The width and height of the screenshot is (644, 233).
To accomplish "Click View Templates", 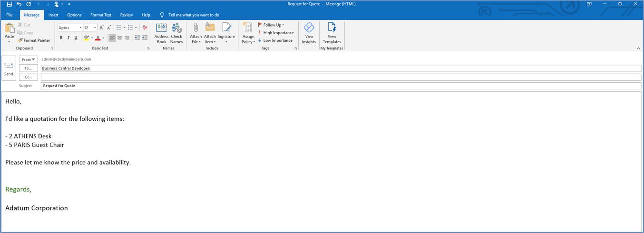I will [x=332, y=33].
